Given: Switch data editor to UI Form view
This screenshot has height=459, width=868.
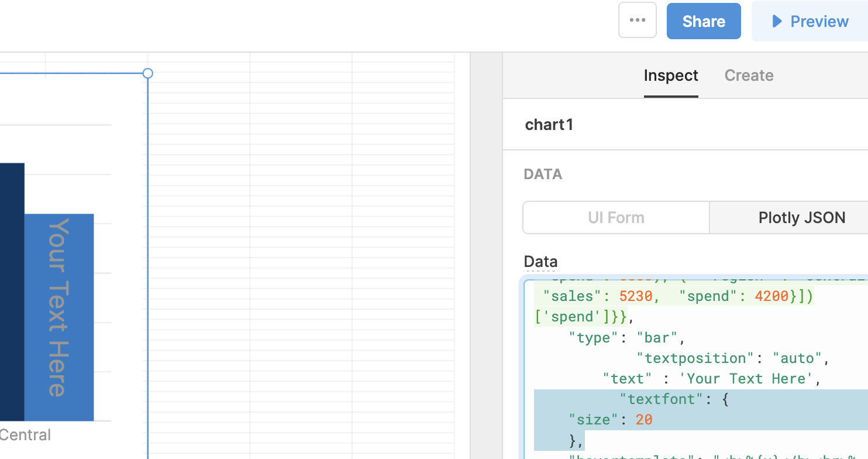Looking at the screenshot, I should pyautogui.click(x=615, y=217).
